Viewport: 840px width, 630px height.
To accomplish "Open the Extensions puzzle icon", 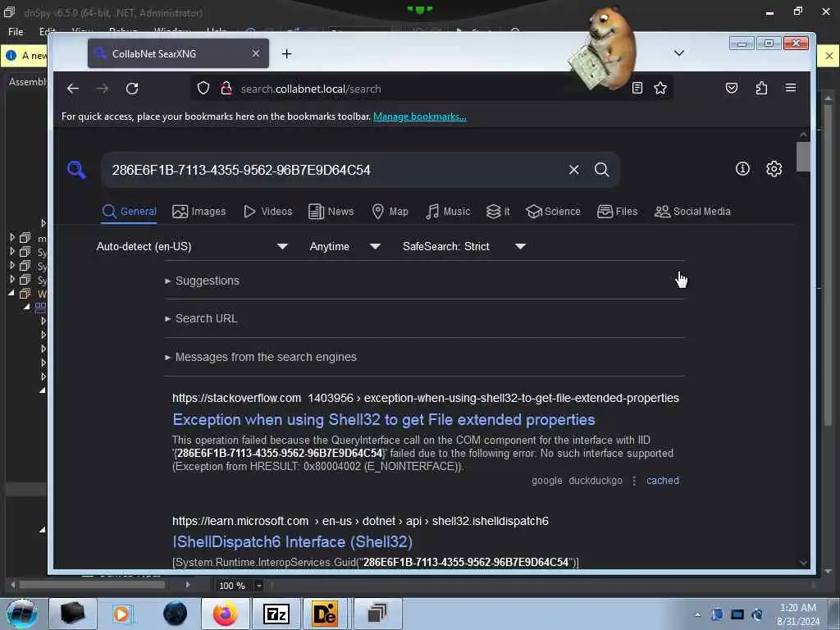I will pyautogui.click(x=761, y=88).
